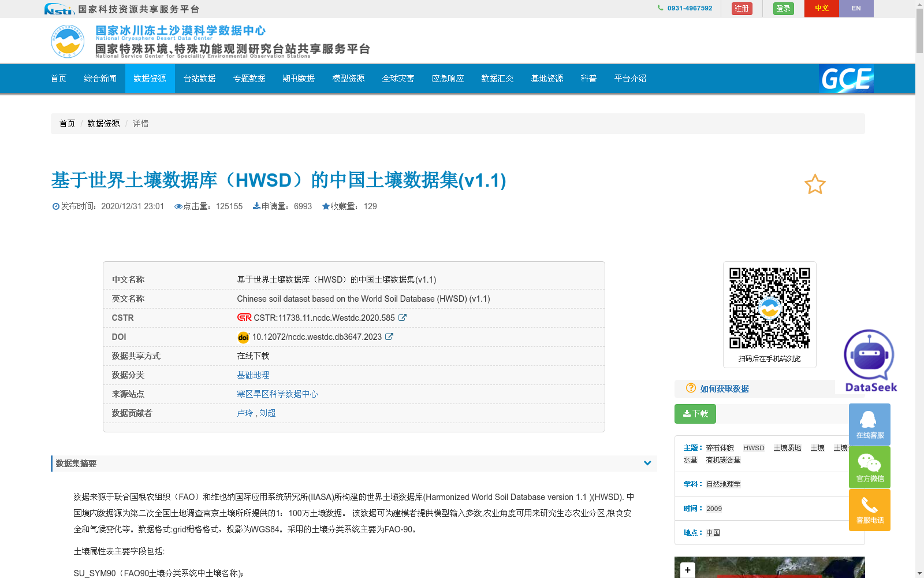Open the 综合新闻 menu item
This screenshot has width=924, height=578.
point(100,79)
